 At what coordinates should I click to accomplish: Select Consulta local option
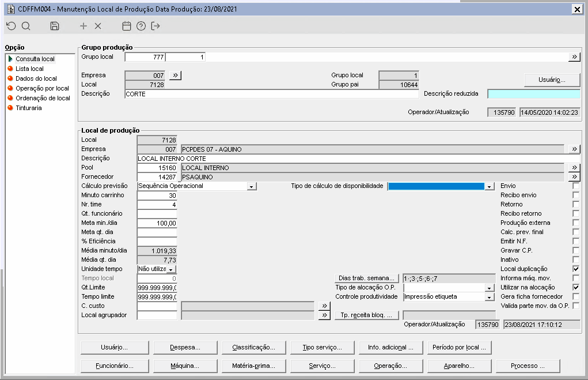click(35, 59)
